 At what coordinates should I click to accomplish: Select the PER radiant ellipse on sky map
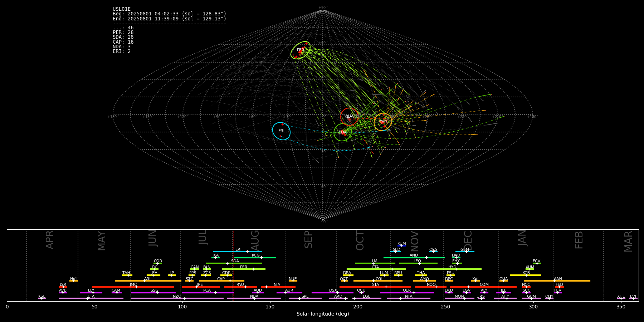point(301,50)
